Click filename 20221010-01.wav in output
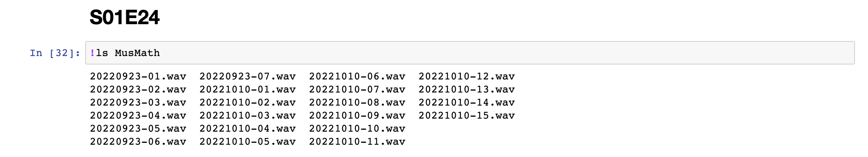Image resolution: width=868 pixels, height=157 pixels. click(248, 89)
